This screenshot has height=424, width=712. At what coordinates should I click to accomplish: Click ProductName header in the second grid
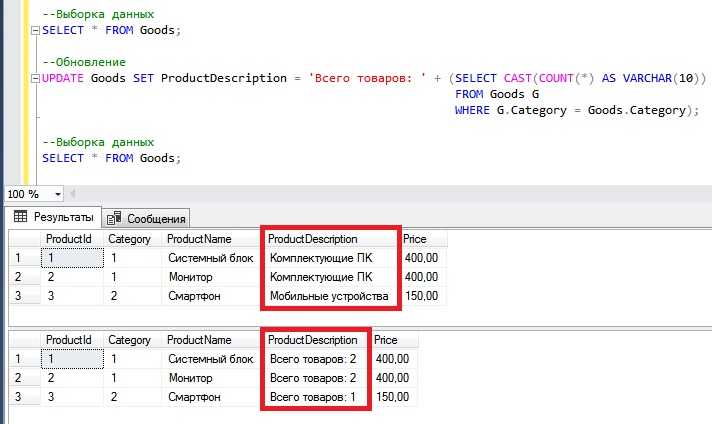pos(198,340)
